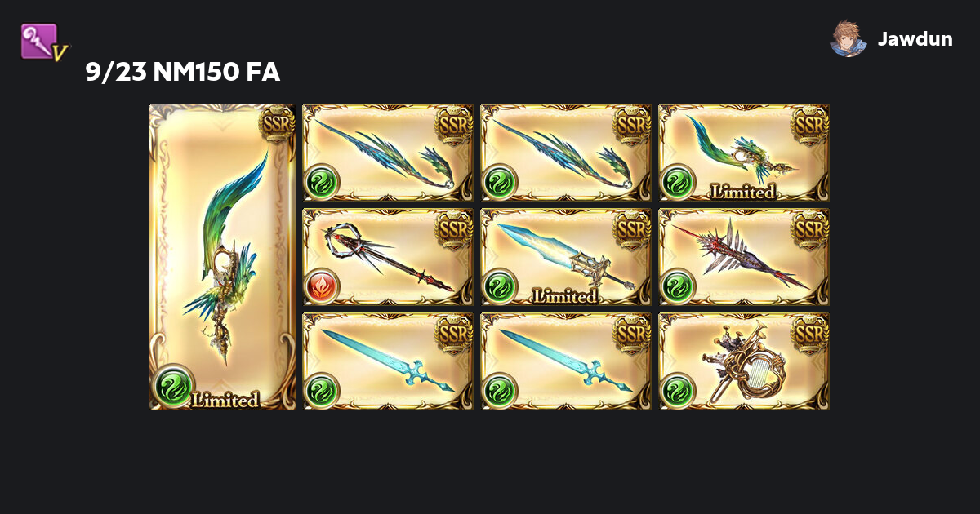
Task: Select the fire element thorned staff weapon
Action: pos(388,257)
